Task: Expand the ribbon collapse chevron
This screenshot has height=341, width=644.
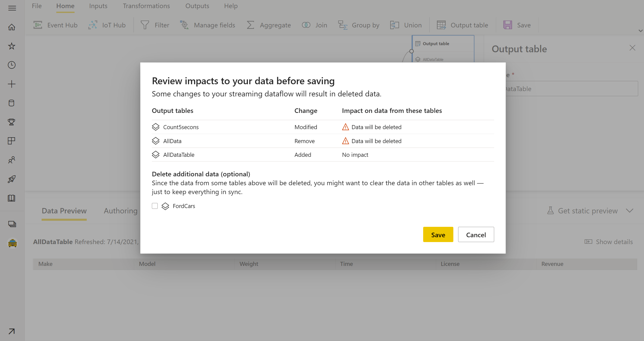Action: pos(640,31)
